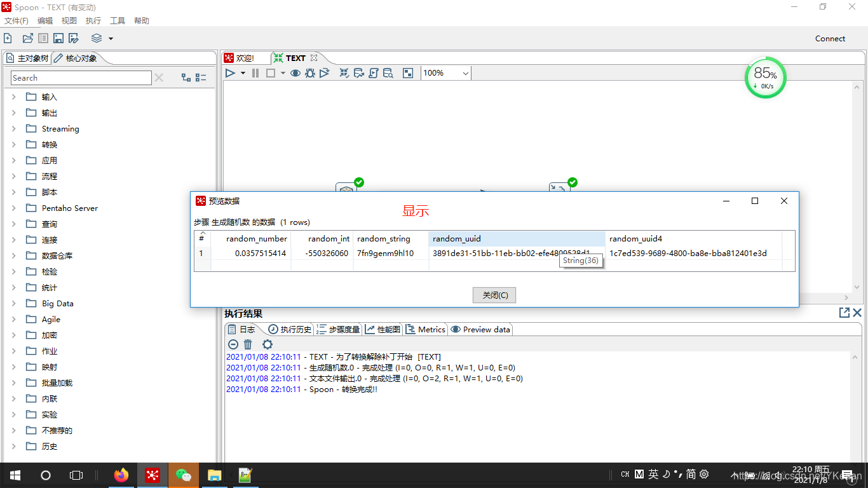Click the impact analysis icon
Image resolution: width=868 pixels, height=488 pixels.
358,73
